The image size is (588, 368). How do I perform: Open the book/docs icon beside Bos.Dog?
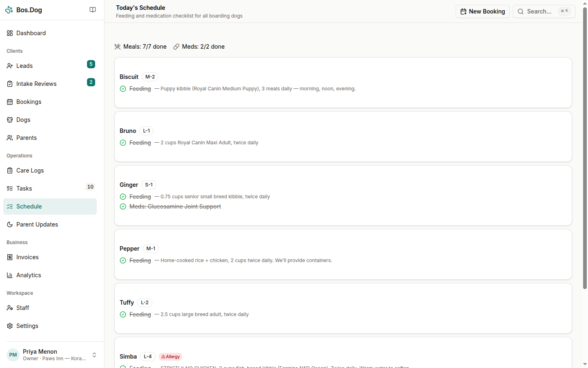[93, 9]
